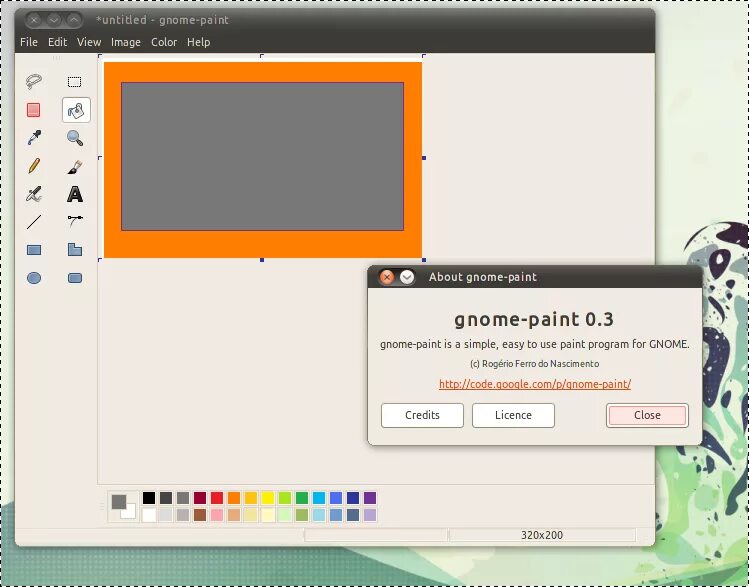Close the main gnome-paint window

tap(34, 20)
